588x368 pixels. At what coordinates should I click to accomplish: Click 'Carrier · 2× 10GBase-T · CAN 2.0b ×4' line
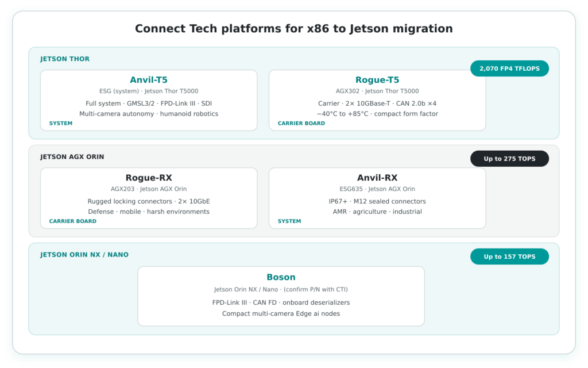(377, 103)
